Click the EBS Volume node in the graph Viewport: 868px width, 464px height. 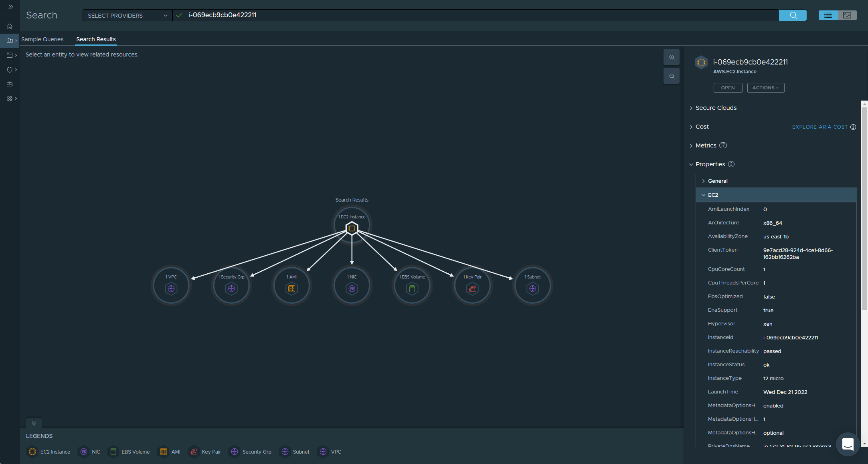click(x=412, y=287)
